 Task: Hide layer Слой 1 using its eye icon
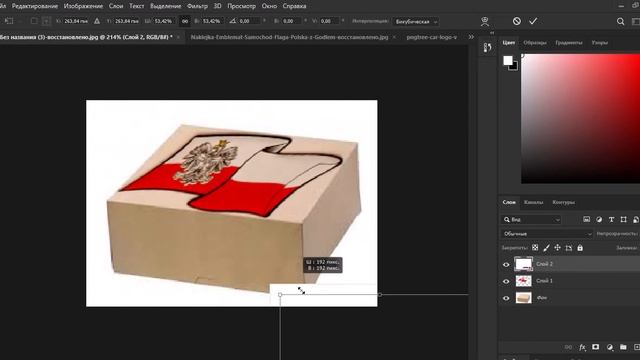[506, 281]
